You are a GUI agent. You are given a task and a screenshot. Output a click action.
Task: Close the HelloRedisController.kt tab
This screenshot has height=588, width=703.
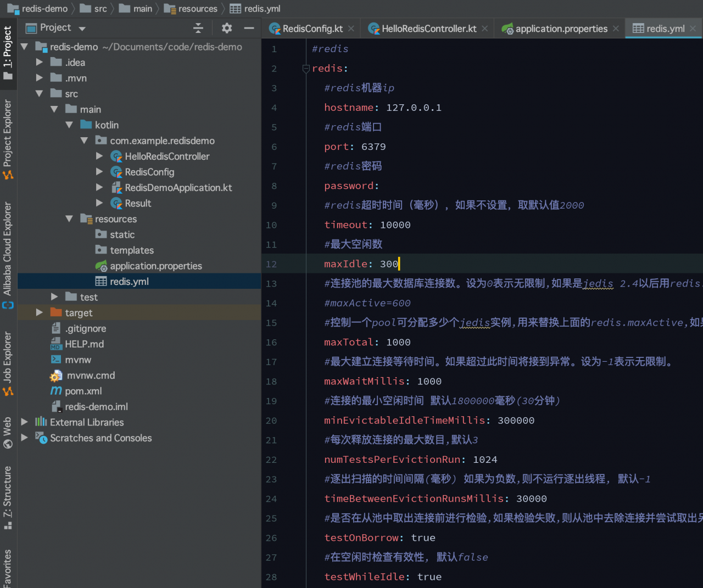pos(484,29)
